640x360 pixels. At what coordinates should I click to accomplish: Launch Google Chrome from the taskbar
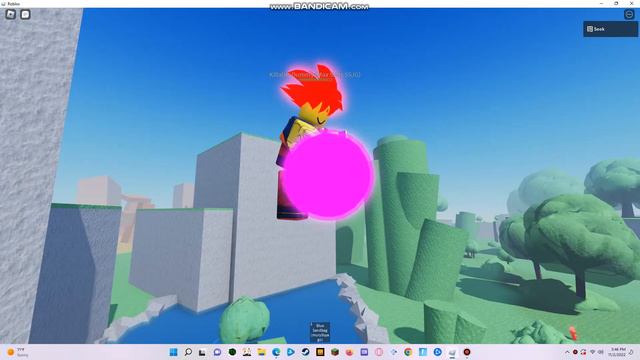tap(408, 352)
